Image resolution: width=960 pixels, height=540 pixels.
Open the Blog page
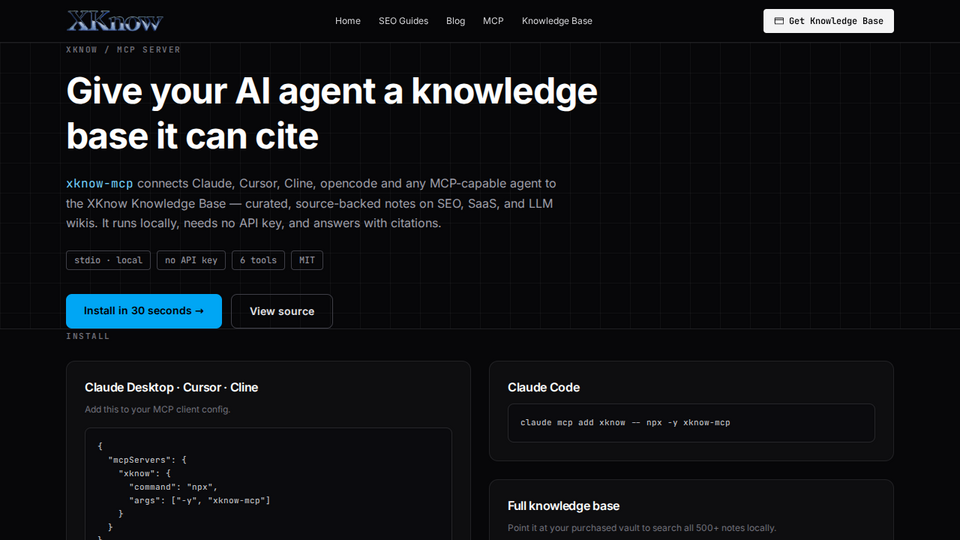tap(456, 21)
